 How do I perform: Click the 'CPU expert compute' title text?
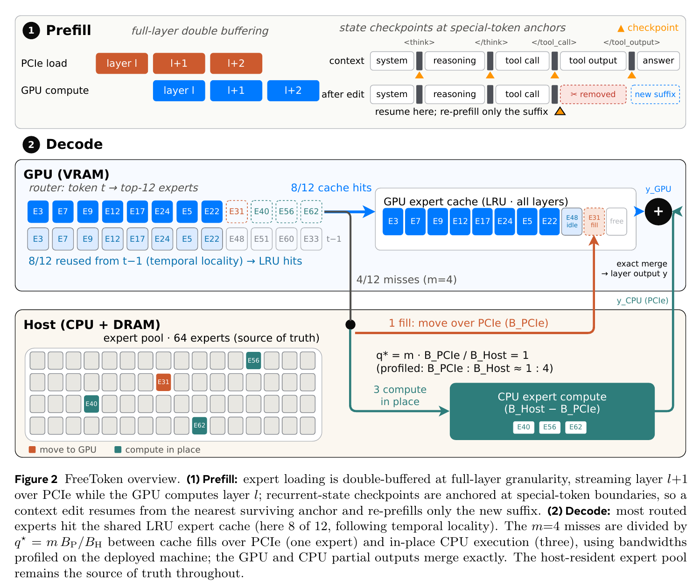click(x=552, y=397)
